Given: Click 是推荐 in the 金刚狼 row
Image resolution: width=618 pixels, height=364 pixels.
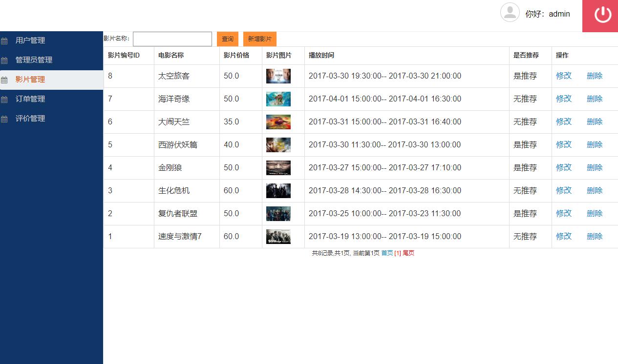Looking at the screenshot, I should click(x=525, y=168).
